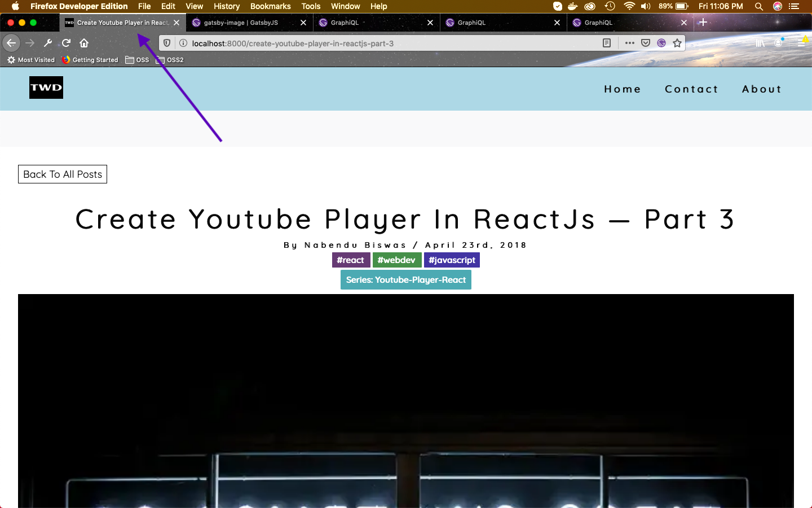Click the TWD site logo
Image resolution: width=812 pixels, height=508 pixels.
(x=46, y=87)
